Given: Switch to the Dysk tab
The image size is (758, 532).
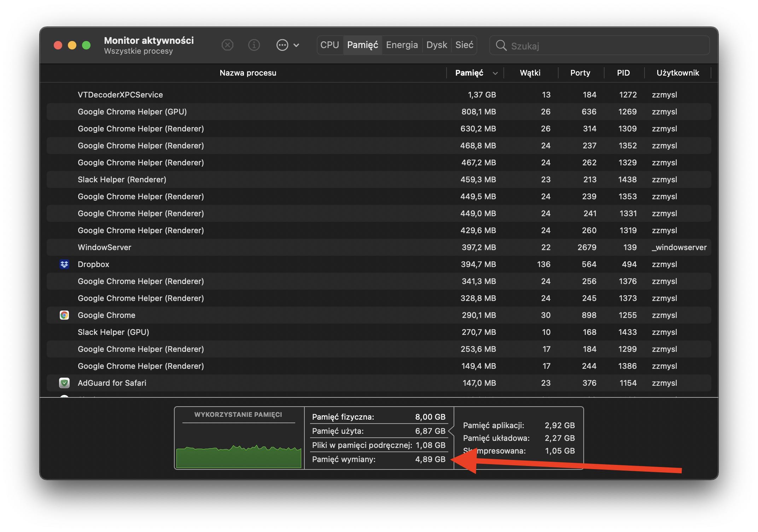Looking at the screenshot, I should coord(437,45).
